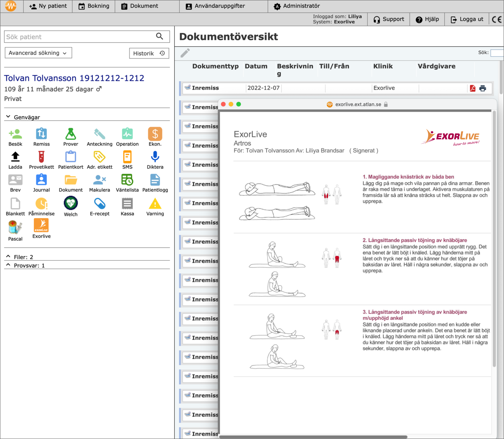Viewport: 504px width, 439px height.
Task: Click the prone knee extension exercise illustration
Action: point(277,201)
